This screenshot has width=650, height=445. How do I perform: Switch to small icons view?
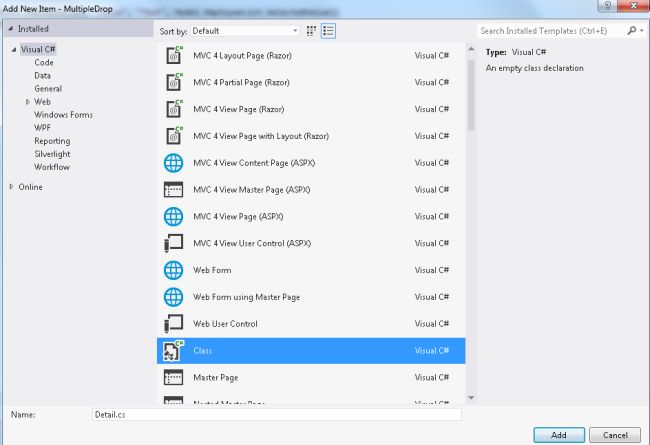click(x=311, y=31)
